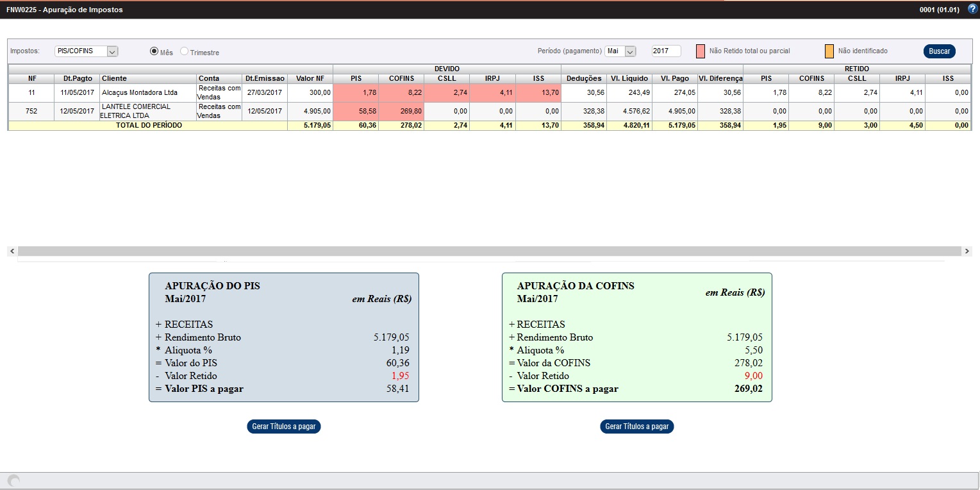The height and width of the screenshot is (490, 980).
Task: Click the year field showing 2017
Action: (x=666, y=51)
